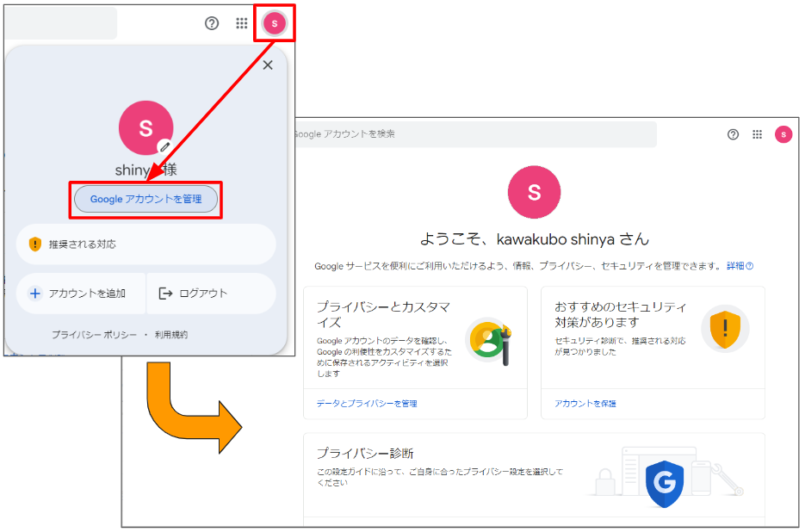Click the blue G shield illustration
This screenshot has width=805, height=532.
tap(665, 484)
